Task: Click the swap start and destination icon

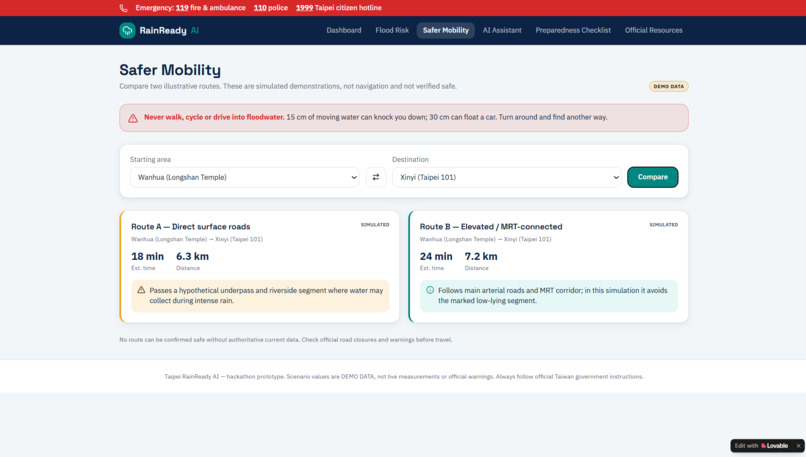Action: pos(376,177)
